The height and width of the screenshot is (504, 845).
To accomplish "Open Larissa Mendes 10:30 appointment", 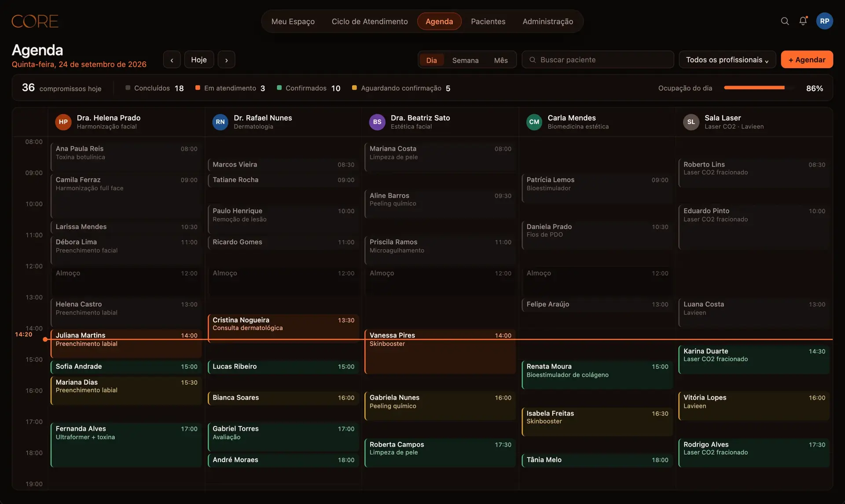I will click(x=126, y=227).
